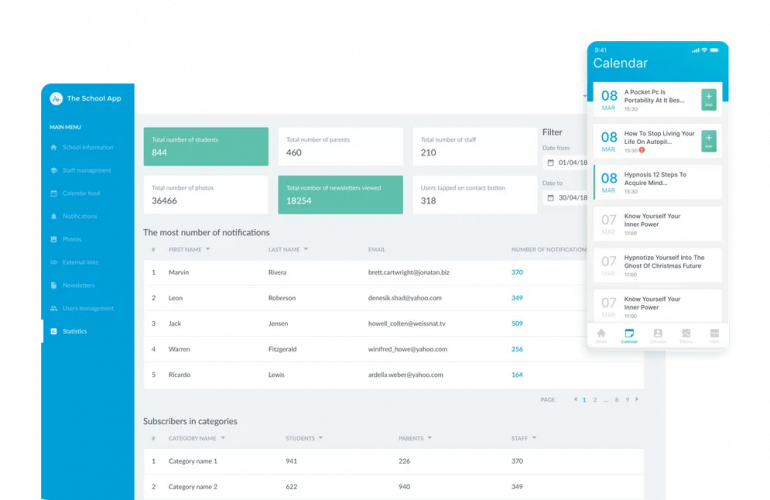Click Jack's notification count 509

tap(517, 323)
